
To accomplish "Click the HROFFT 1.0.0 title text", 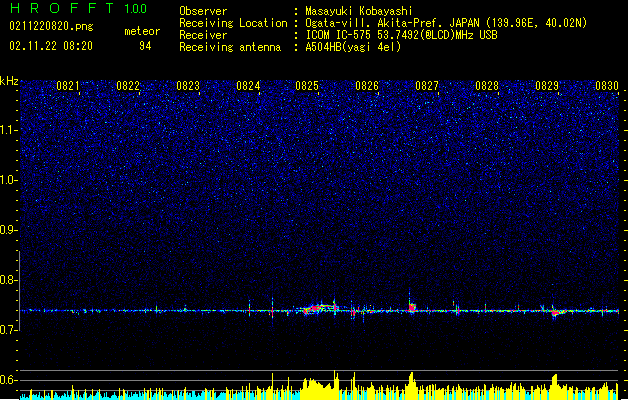I will pos(78,8).
